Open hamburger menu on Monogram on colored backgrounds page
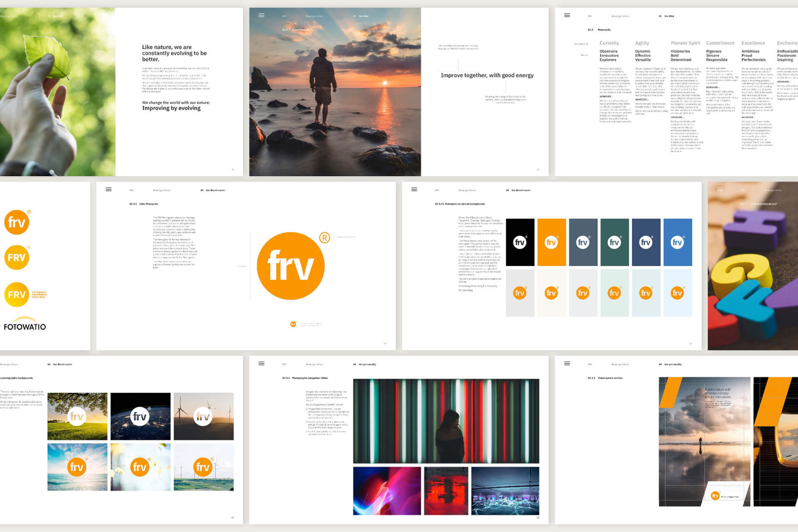Viewport: 798px width, 532px height. [x=414, y=190]
